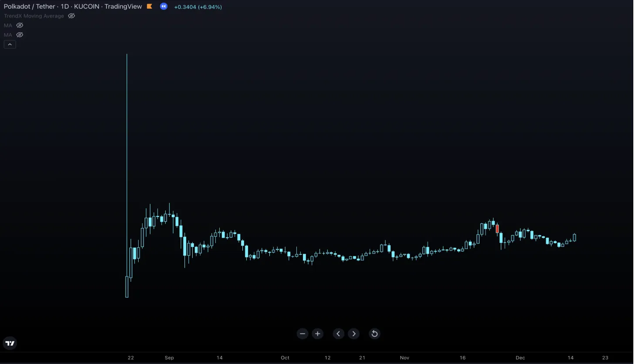Click the Sep label on time axis
This screenshot has height=364, width=639.
tap(169, 358)
